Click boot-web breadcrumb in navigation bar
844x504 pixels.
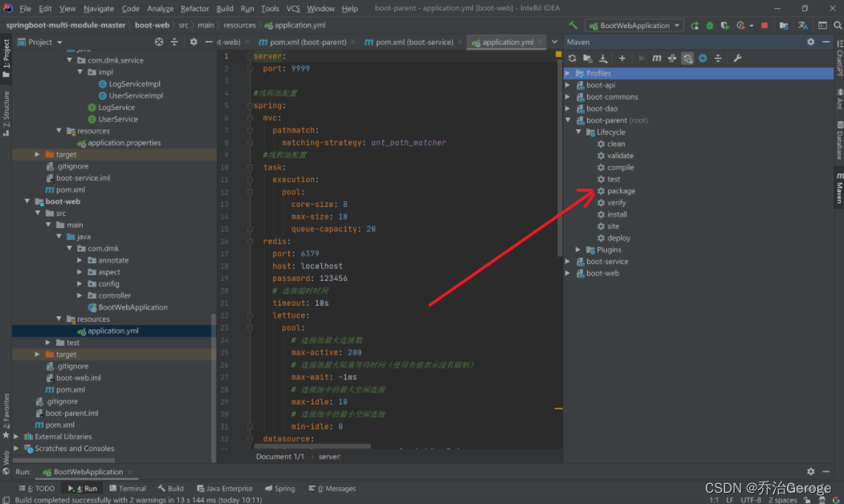click(x=152, y=26)
